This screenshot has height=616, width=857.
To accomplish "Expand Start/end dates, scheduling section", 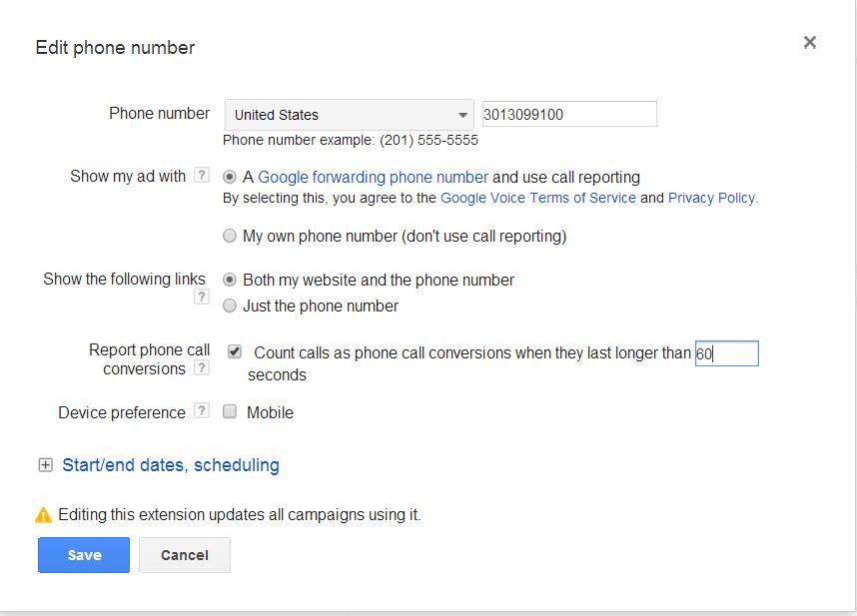I will coord(171,465).
